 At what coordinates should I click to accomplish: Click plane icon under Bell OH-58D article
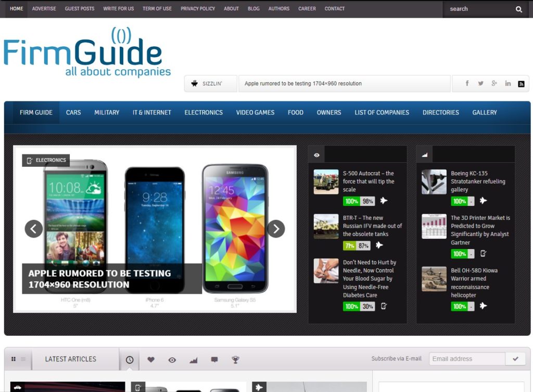pos(483,306)
